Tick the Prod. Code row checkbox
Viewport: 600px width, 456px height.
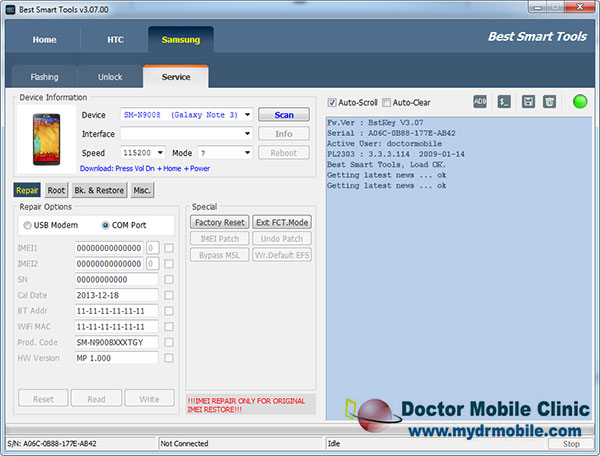pos(168,342)
